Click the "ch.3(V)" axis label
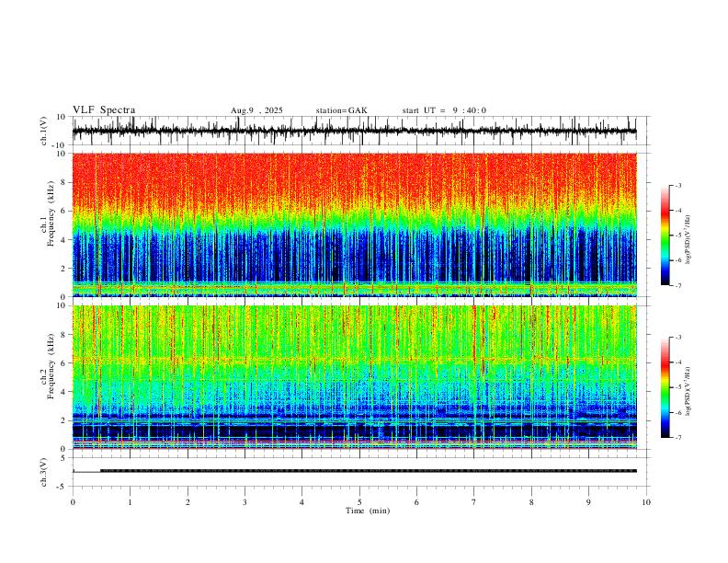Screen dimensions: 728x563 point(44,472)
